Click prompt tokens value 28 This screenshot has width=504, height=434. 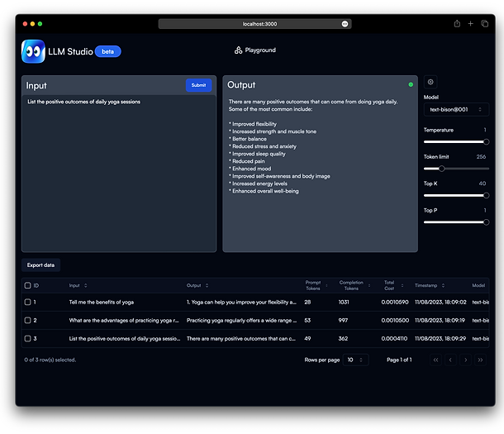(x=307, y=303)
